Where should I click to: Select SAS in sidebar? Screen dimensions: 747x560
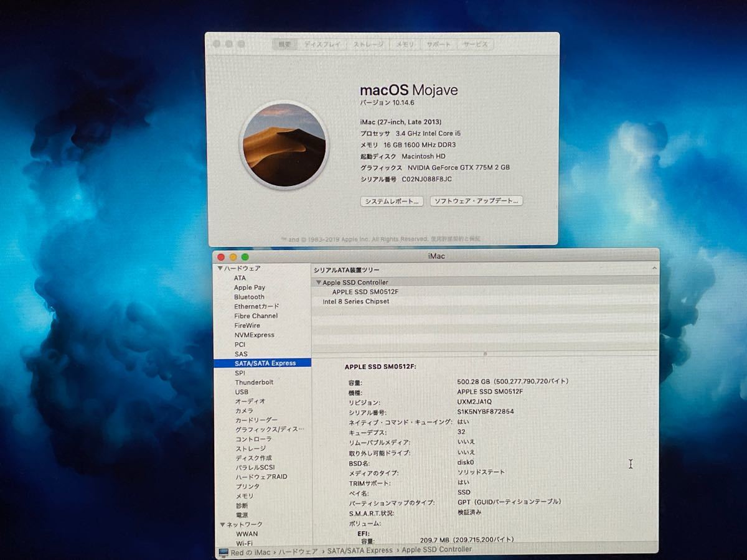[x=241, y=354]
